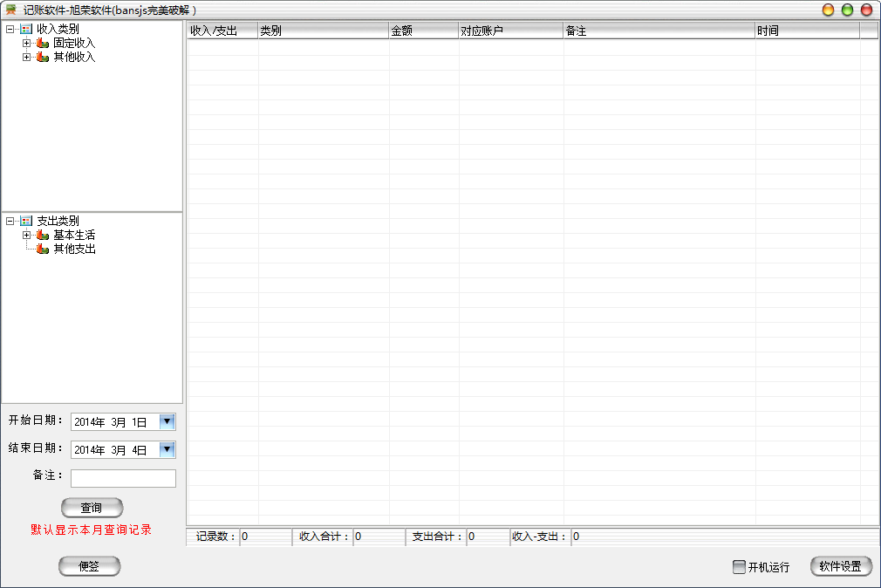Click the 固定收入 category icon
The height and width of the screenshot is (588, 881).
pos(43,44)
